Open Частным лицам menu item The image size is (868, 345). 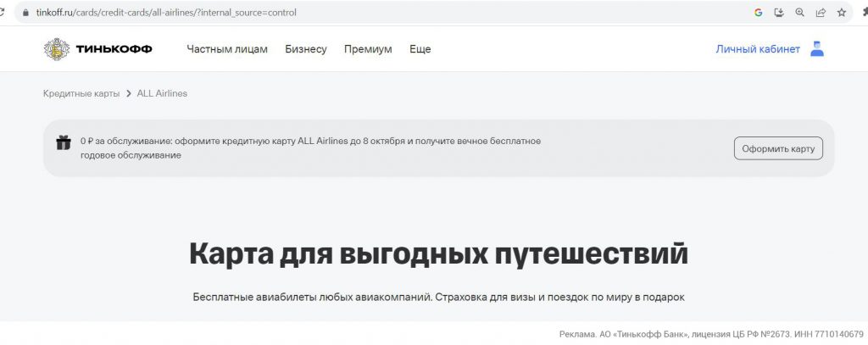tap(227, 49)
